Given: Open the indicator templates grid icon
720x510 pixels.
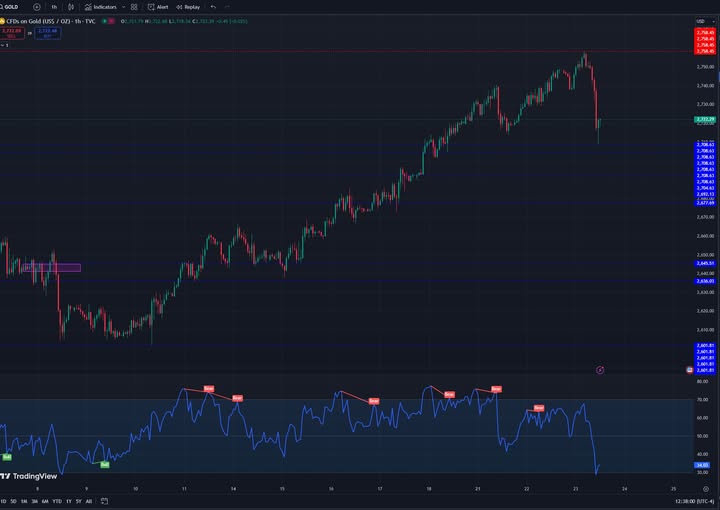Looking at the screenshot, I should click(136, 6).
